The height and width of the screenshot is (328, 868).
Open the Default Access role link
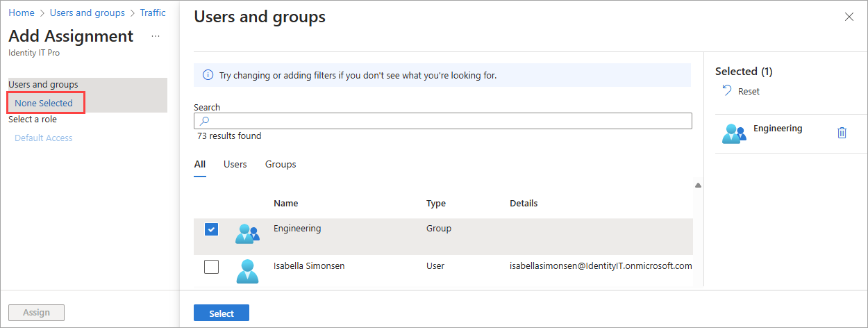tap(44, 138)
